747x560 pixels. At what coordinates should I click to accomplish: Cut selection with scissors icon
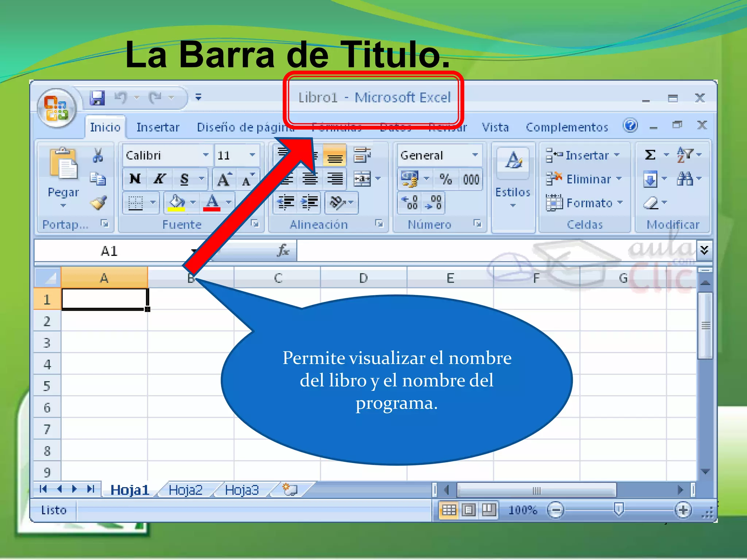pos(97,155)
